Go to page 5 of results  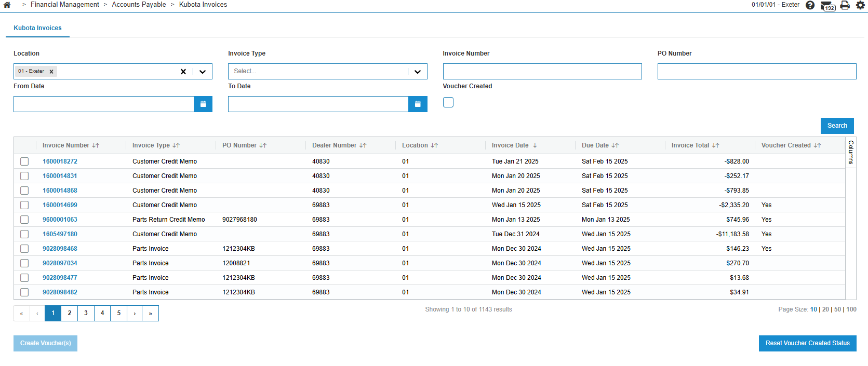tap(119, 313)
